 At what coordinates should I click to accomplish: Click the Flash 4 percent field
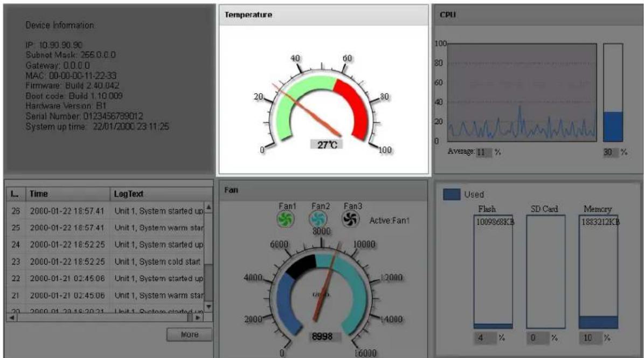485,338
